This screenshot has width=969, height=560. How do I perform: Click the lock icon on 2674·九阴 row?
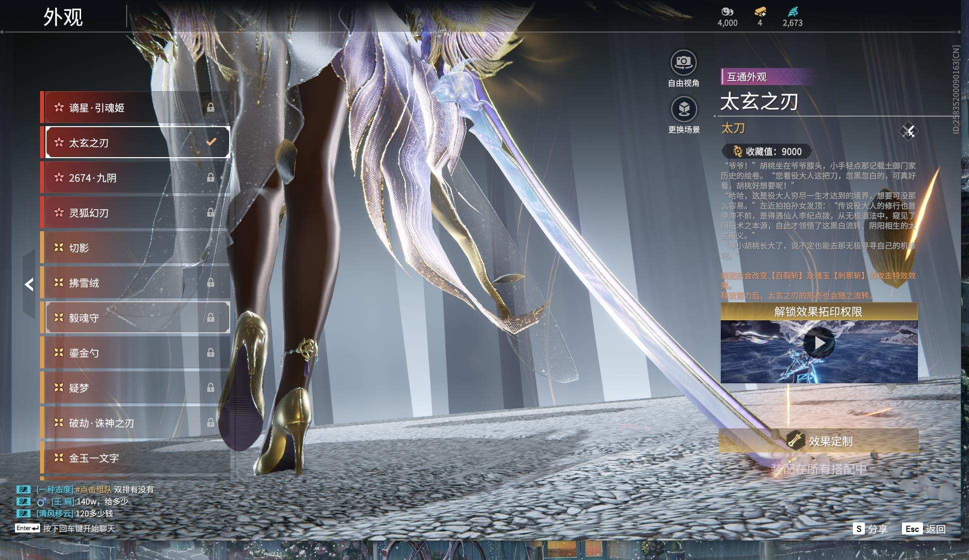pos(211,177)
